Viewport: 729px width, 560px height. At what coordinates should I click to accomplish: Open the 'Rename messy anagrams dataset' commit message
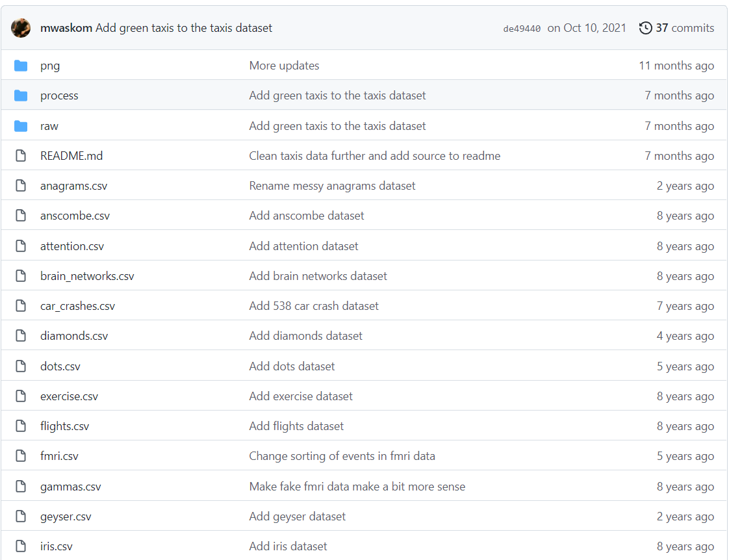coord(332,186)
